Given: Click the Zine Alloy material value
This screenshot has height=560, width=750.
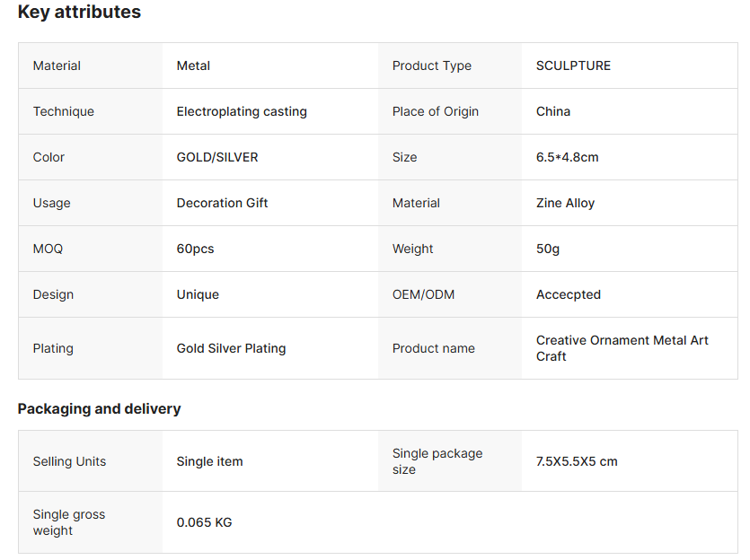Looking at the screenshot, I should [565, 203].
